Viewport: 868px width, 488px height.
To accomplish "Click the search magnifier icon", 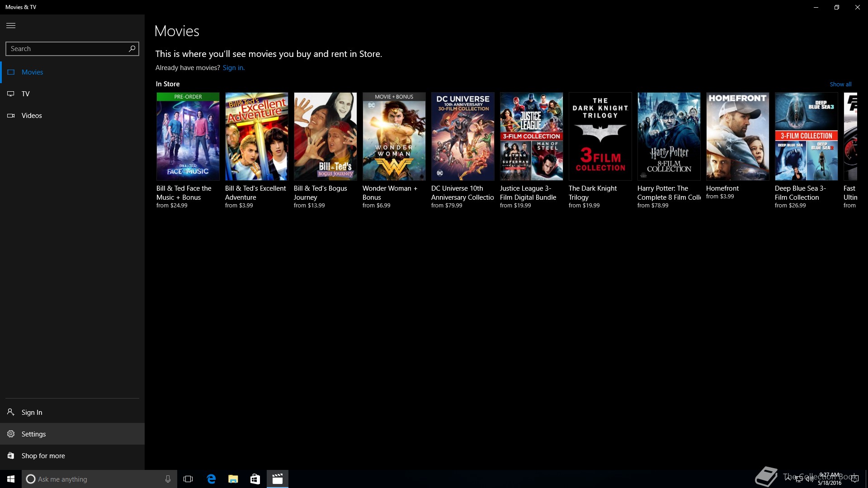I will 132,48.
